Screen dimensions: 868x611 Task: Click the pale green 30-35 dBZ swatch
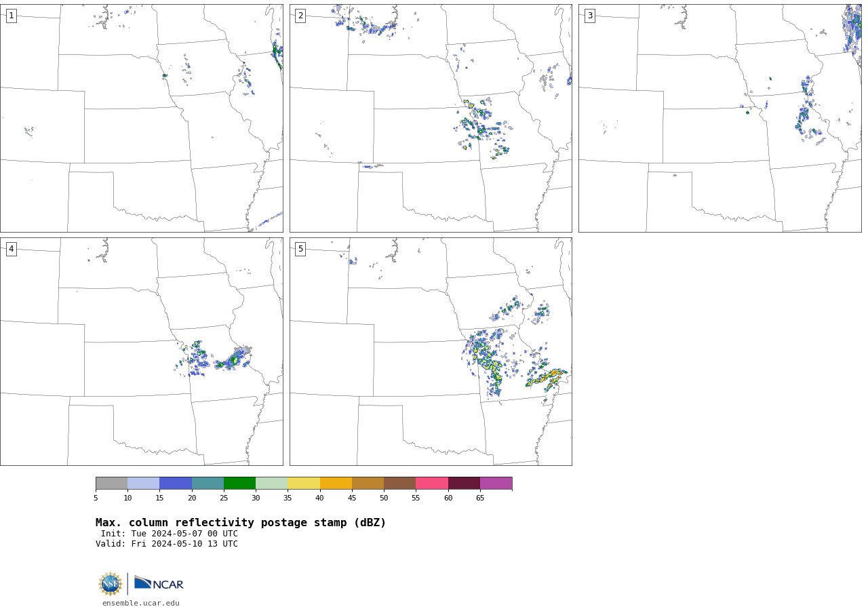[271, 483]
